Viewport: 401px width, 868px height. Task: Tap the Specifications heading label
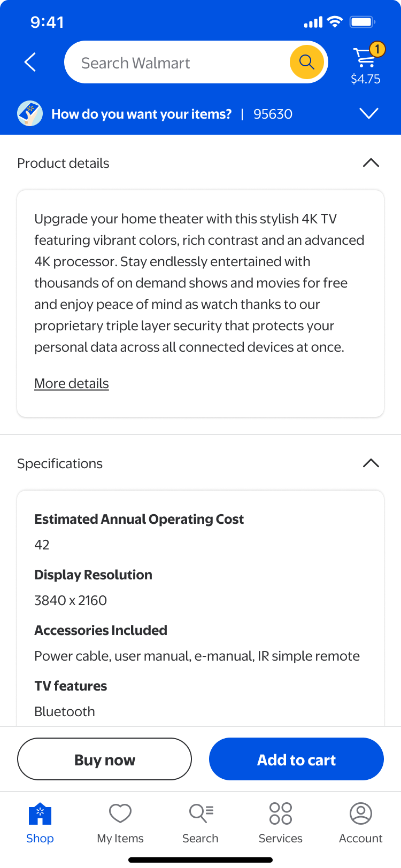[60, 463]
